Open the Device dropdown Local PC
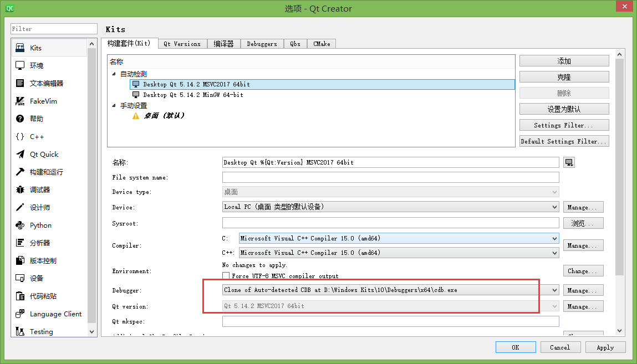The image size is (637, 364). (390, 207)
